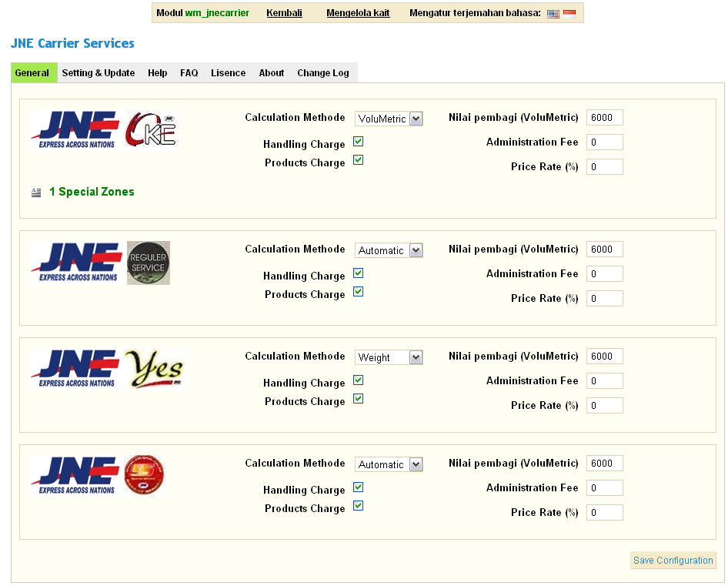The width and height of the screenshot is (728, 586).
Task: Open the 1 Special Zones link
Action: 92,192
